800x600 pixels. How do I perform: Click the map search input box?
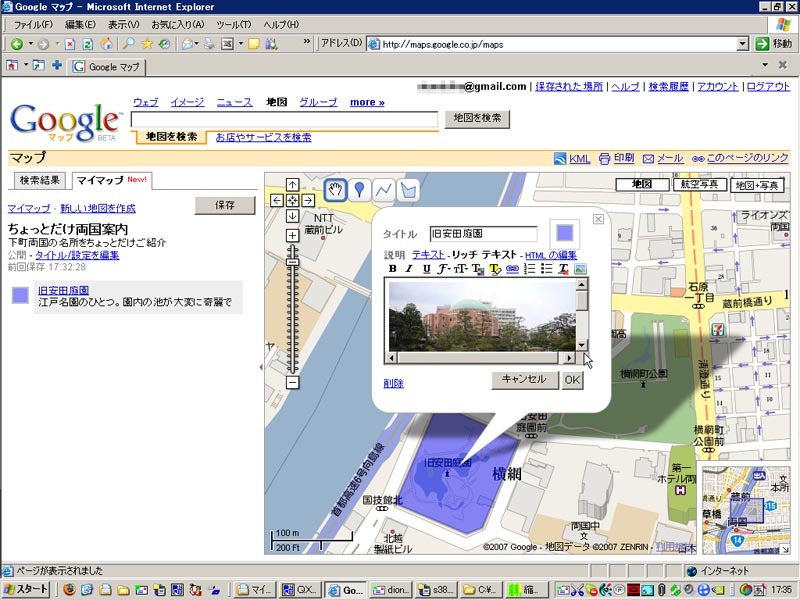284,119
